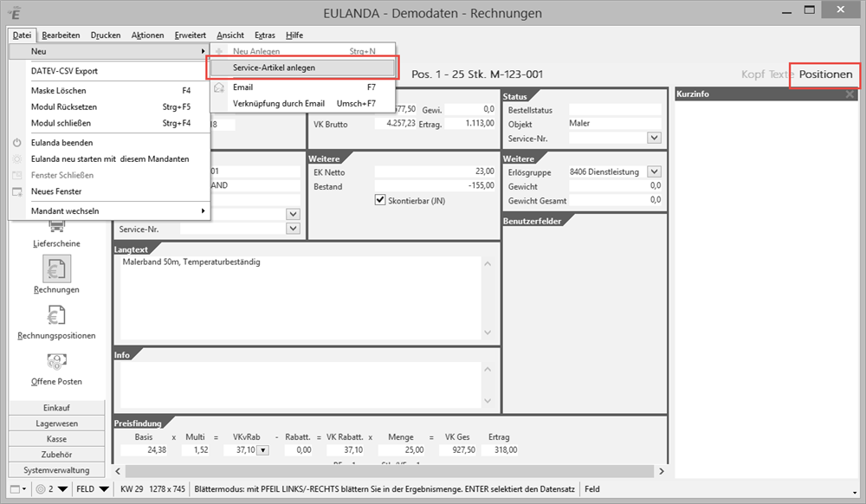Viewport: 866px width, 504px height.
Task: Choose Modul schließen
Action: [x=109, y=123]
